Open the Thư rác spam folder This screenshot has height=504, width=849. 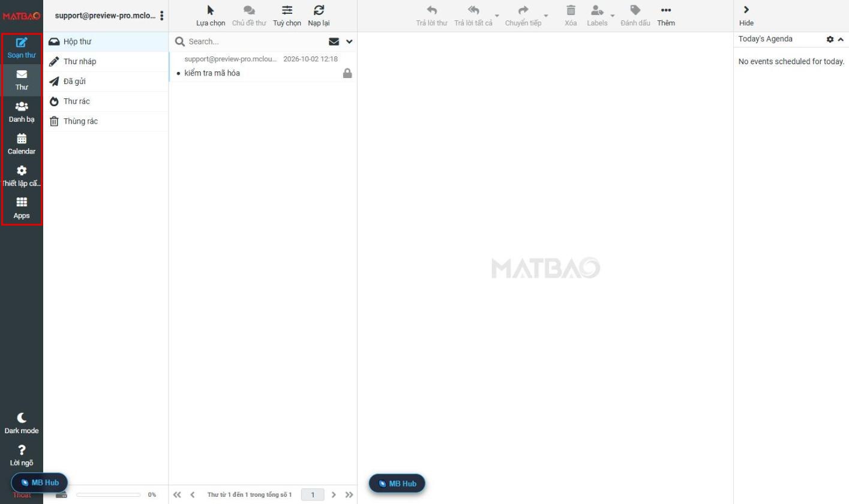pyautogui.click(x=106, y=101)
